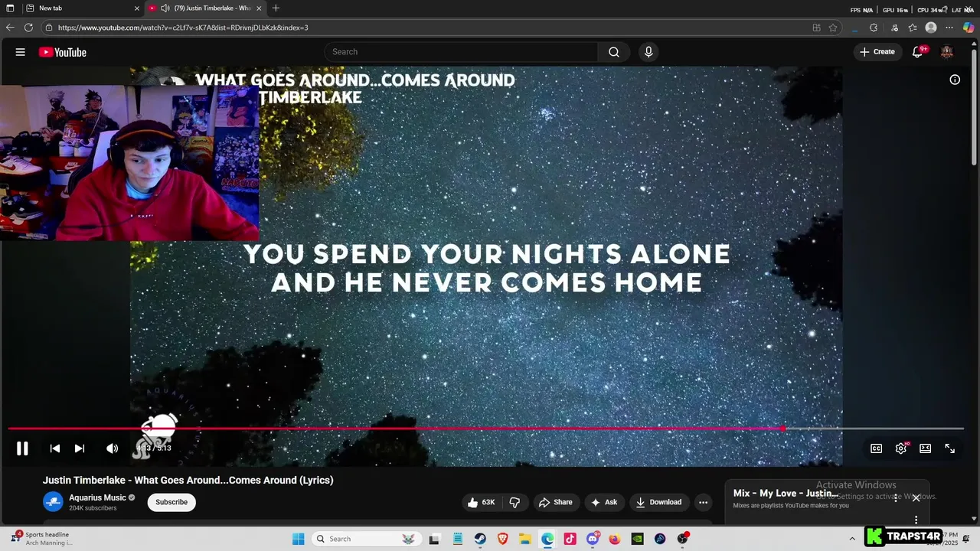
Task: Pause the video
Action: [22, 448]
